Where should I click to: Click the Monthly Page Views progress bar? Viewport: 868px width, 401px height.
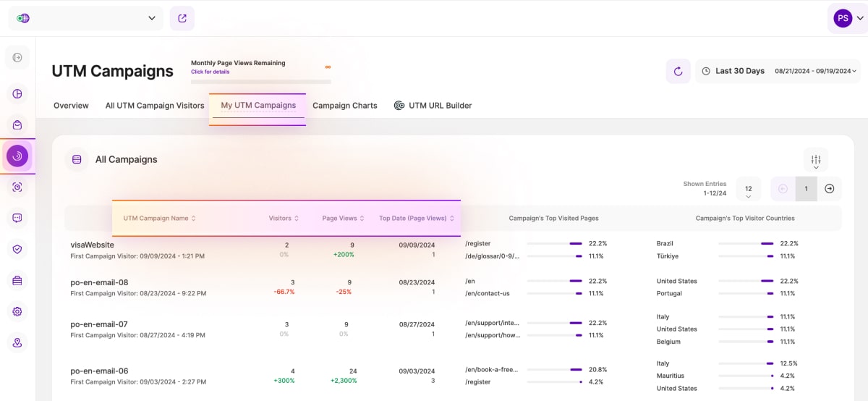point(260,81)
